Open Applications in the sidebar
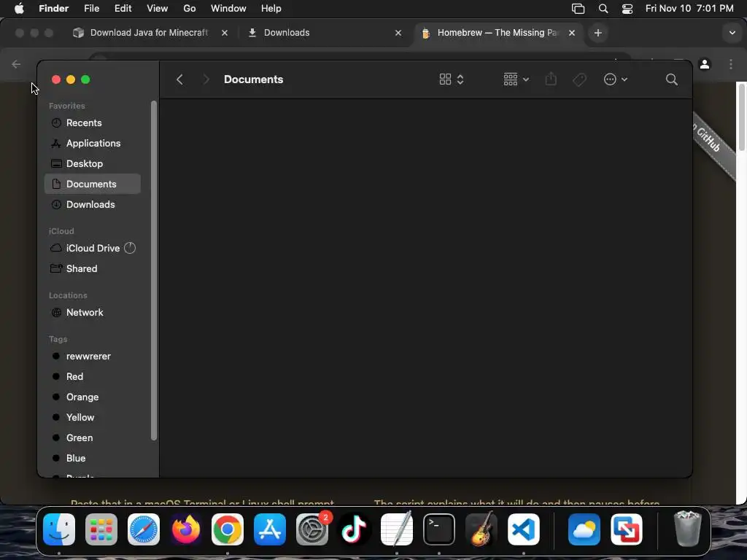 click(93, 144)
